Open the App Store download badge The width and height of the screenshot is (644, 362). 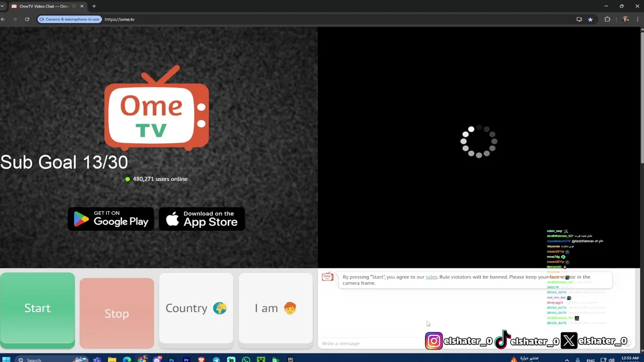(202, 219)
